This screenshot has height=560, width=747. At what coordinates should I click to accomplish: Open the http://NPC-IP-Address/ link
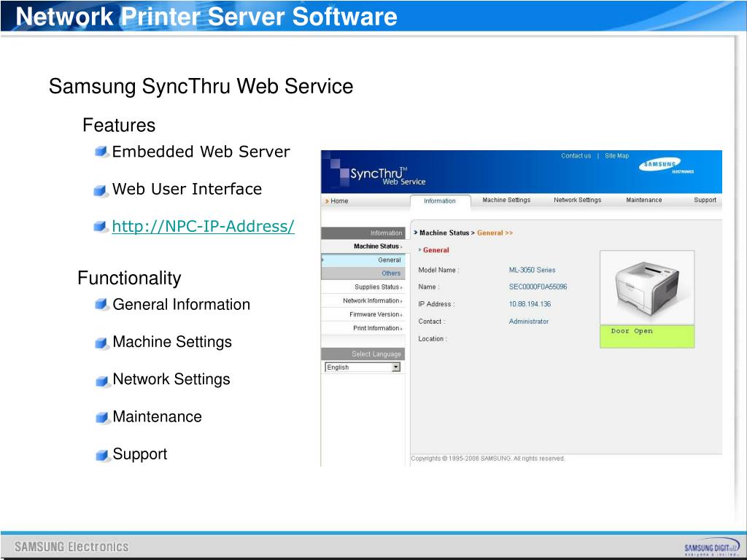(x=203, y=226)
